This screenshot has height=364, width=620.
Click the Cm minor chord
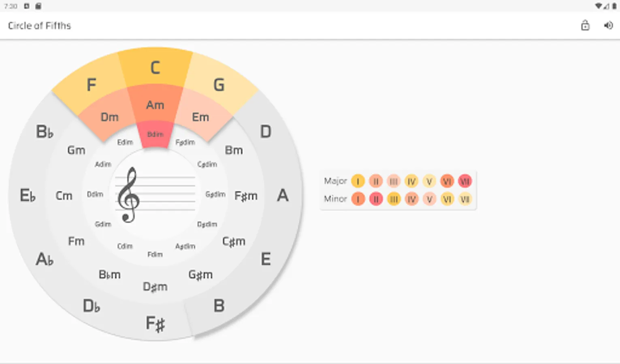click(x=64, y=196)
